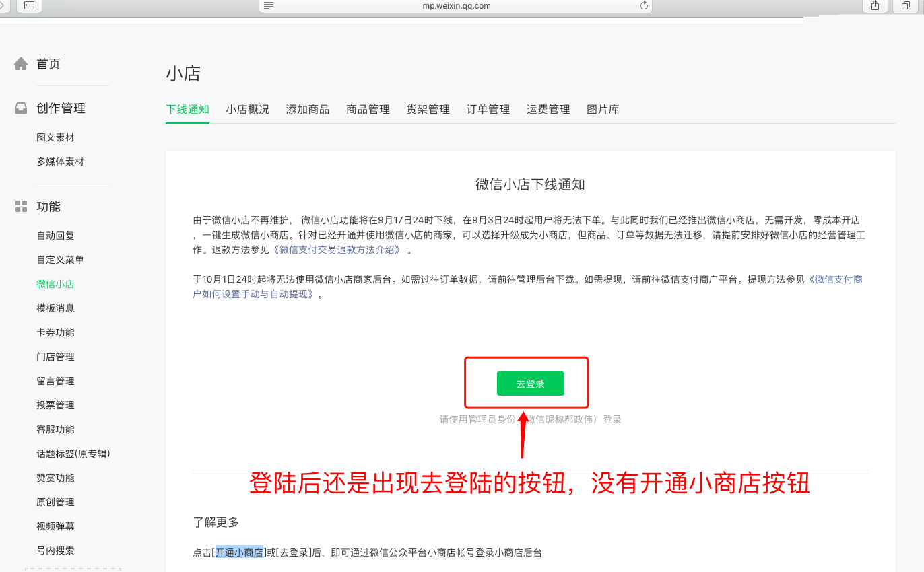Open 留言管理 in the sidebar
Image resolution: width=924 pixels, height=572 pixels.
tap(55, 381)
